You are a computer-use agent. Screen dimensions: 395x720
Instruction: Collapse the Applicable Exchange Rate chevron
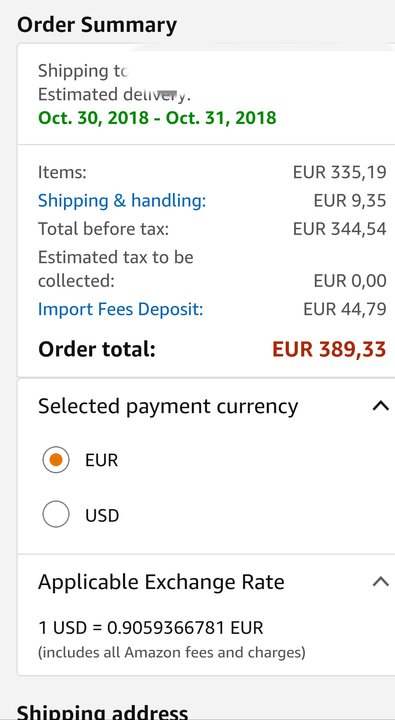[381, 582]
